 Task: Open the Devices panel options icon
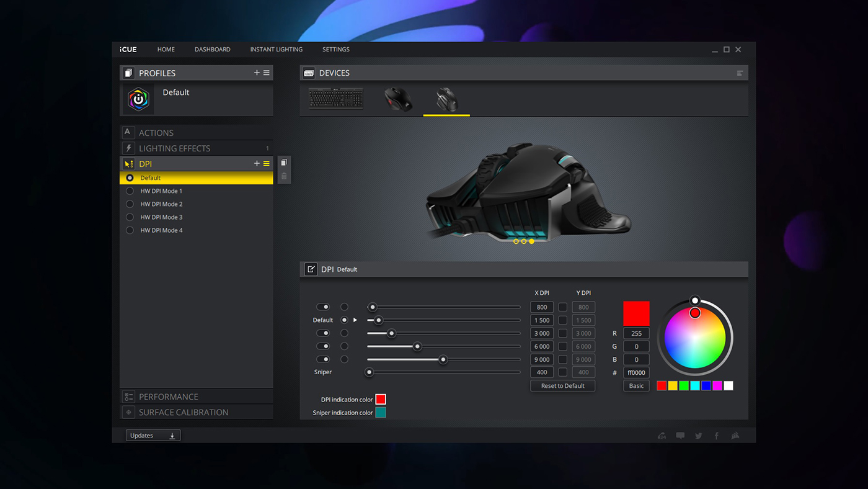pos(740,73)
